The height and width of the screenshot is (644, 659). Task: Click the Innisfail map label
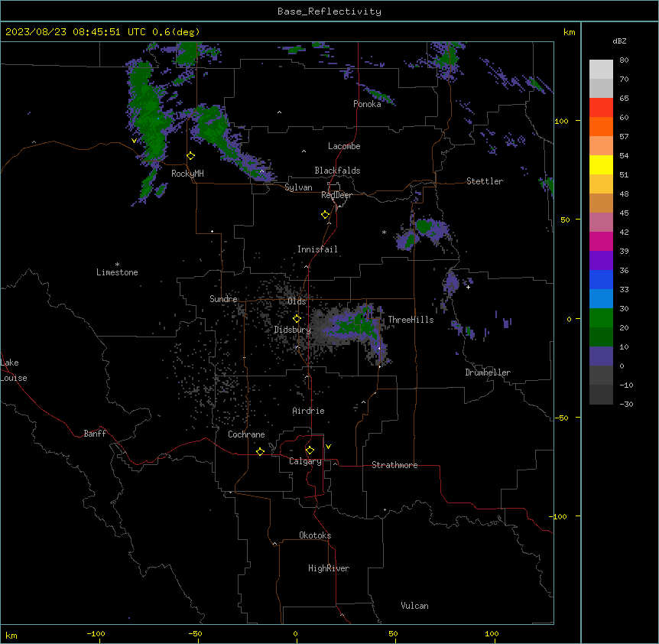[317, 249]
